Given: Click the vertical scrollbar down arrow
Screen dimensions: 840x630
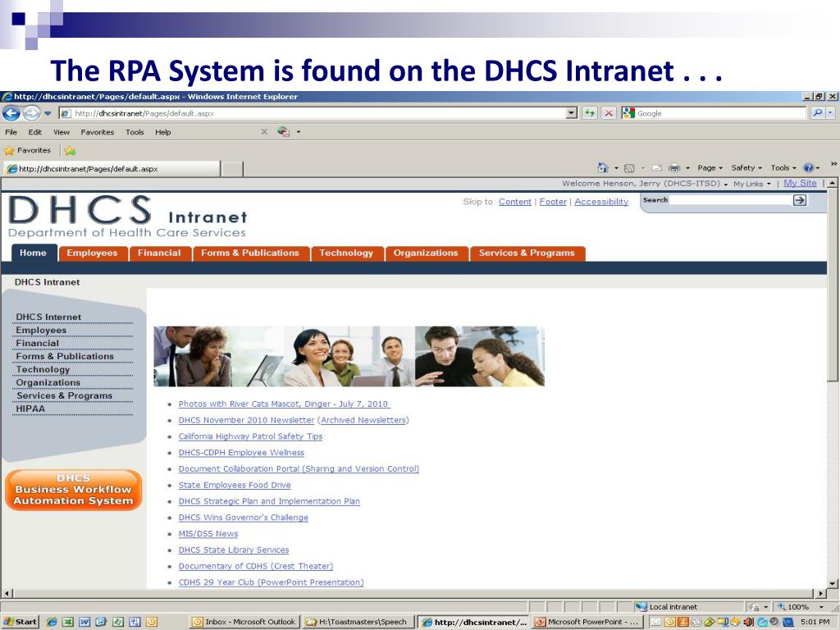Looking at the screenshot, I should click(833, 583).
